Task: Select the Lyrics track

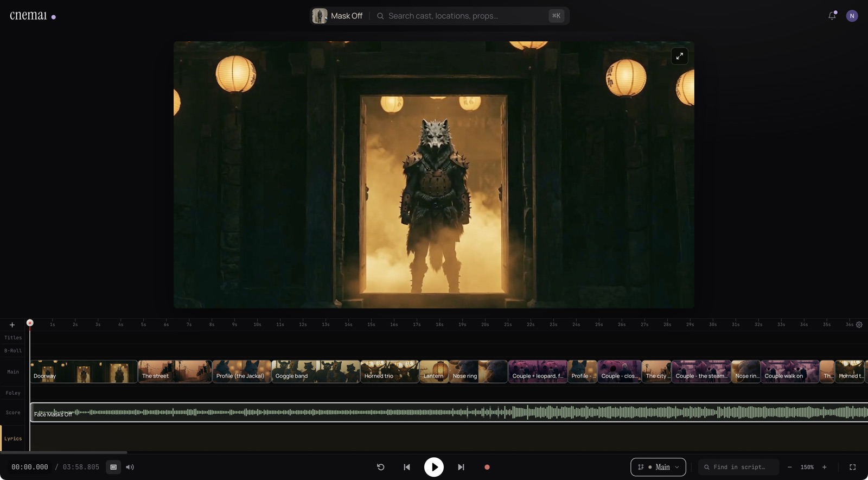Action: pyautogui.click(x=13, y=439)
